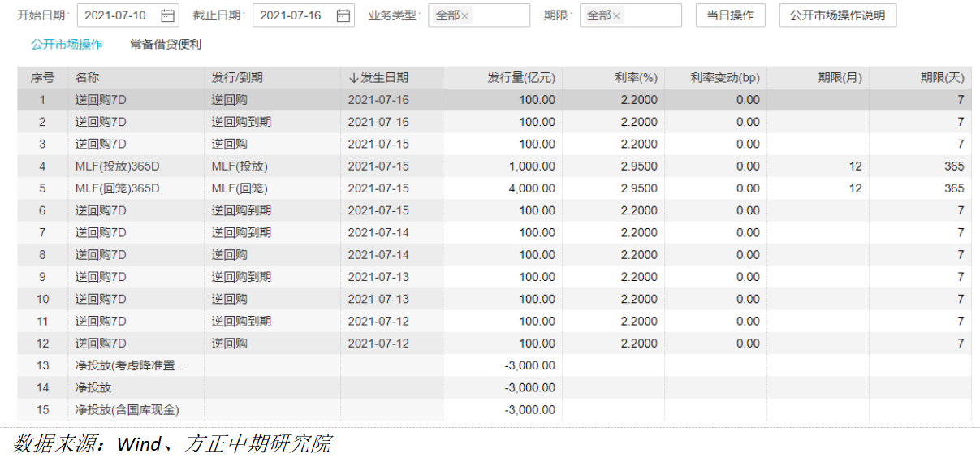Click the sort arrow on 发生日期 column
980x458 pixels.
click(x=353, y=78)
